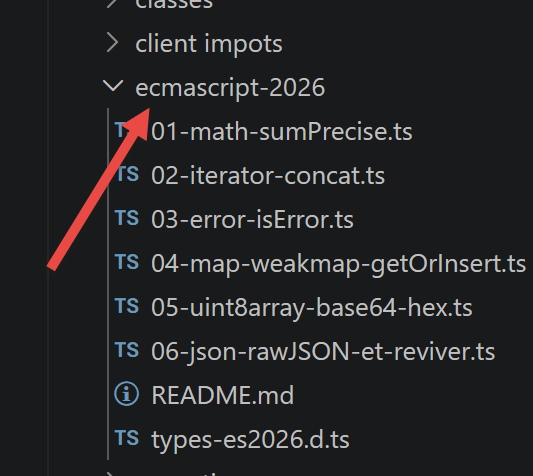Click TS icon beside 04-map-weakmap-getOrInsert.ts
The width and height of the screenshot is (533, 476).
tap(127, 262)
